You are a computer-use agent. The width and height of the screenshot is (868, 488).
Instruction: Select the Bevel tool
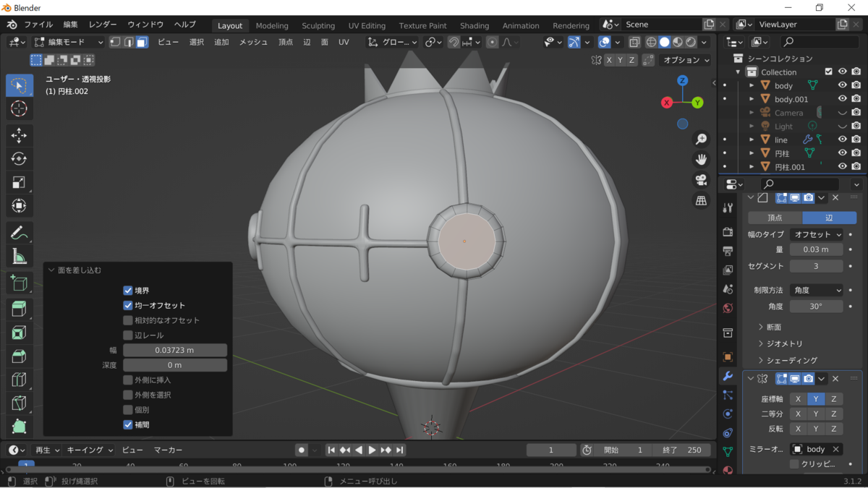(20, 356)
